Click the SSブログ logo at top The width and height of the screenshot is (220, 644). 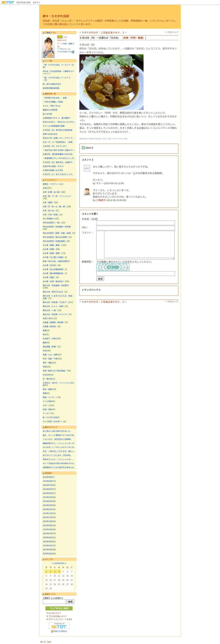pyautogui.click(x=8, y=2)
